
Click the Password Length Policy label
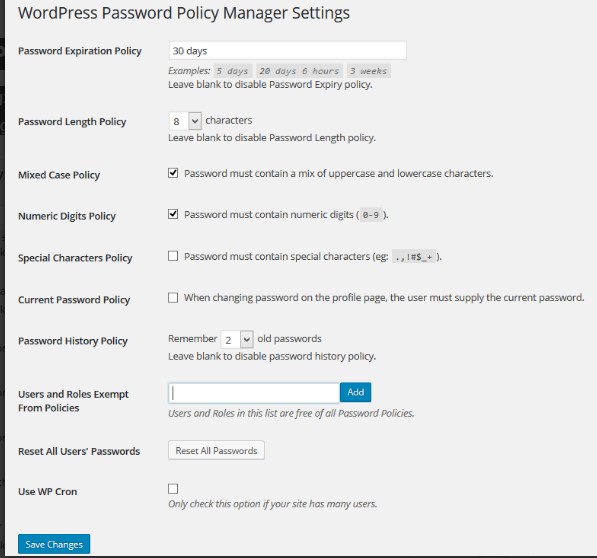tap(72, 122)
